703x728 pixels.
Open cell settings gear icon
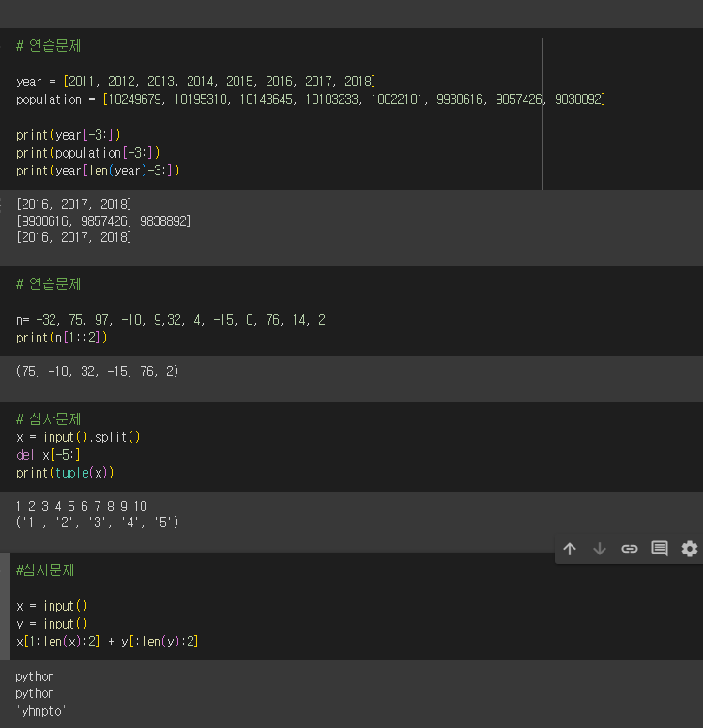tap(690, 549)
